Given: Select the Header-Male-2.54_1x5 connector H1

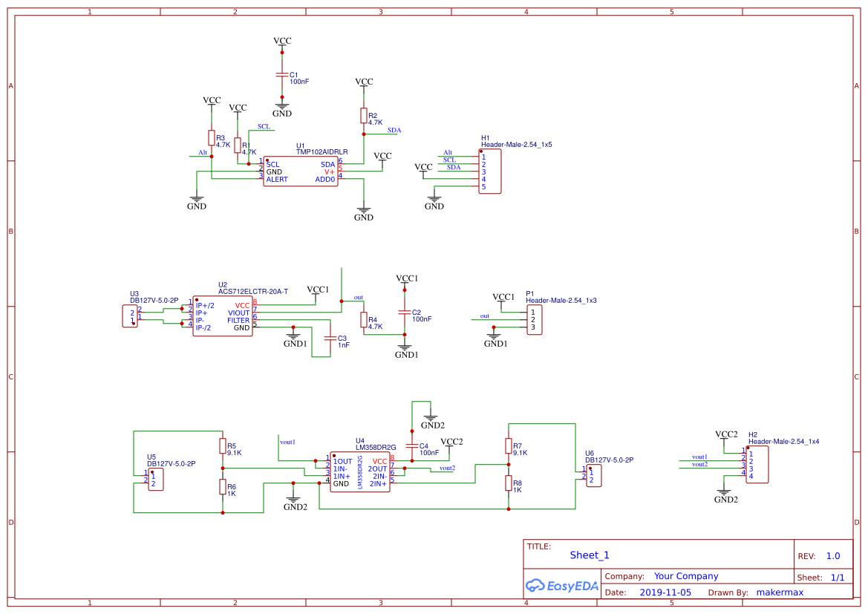Looking at the screenshot, I should (490, 171).
